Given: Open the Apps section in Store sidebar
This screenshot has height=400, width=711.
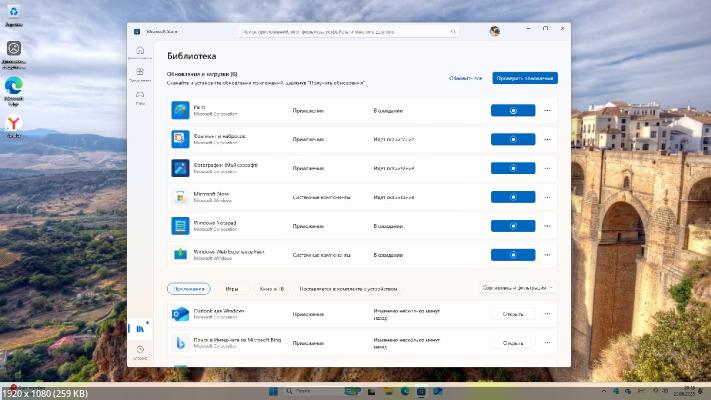Looking at the screenshot, I should pyautogui.click(x=140, y=74).
